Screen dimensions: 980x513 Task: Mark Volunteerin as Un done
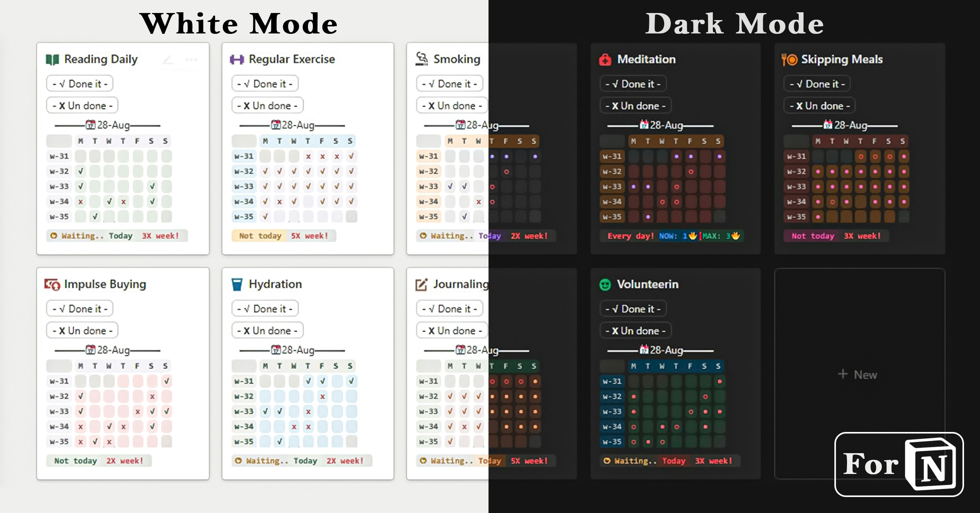click(x=635, y=331)
